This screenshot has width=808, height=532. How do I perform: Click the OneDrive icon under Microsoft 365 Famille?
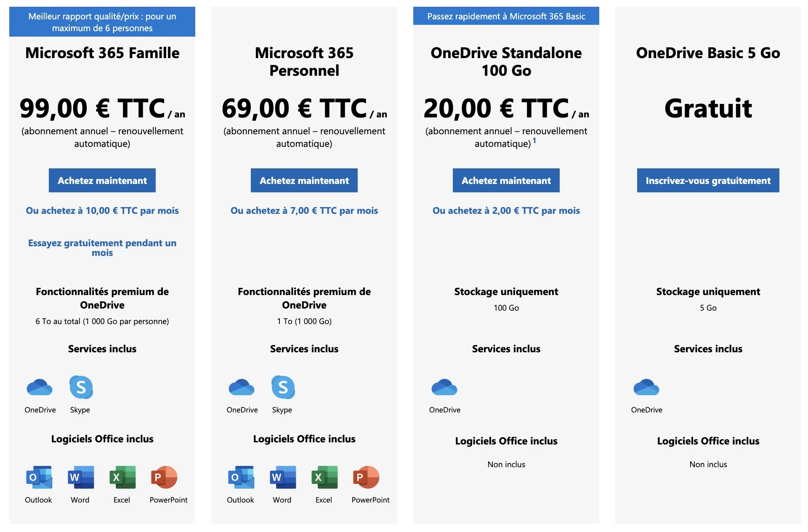tap(40, 387)
